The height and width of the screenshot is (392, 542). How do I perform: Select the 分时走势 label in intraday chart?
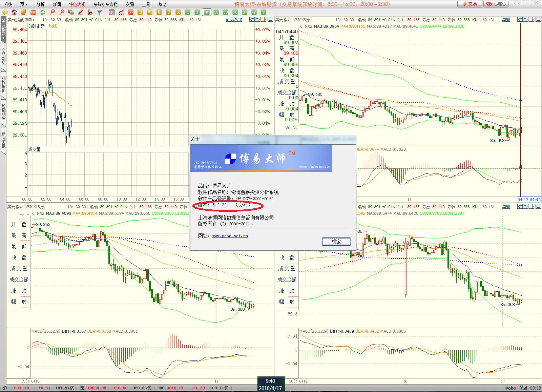click(37, 26)
